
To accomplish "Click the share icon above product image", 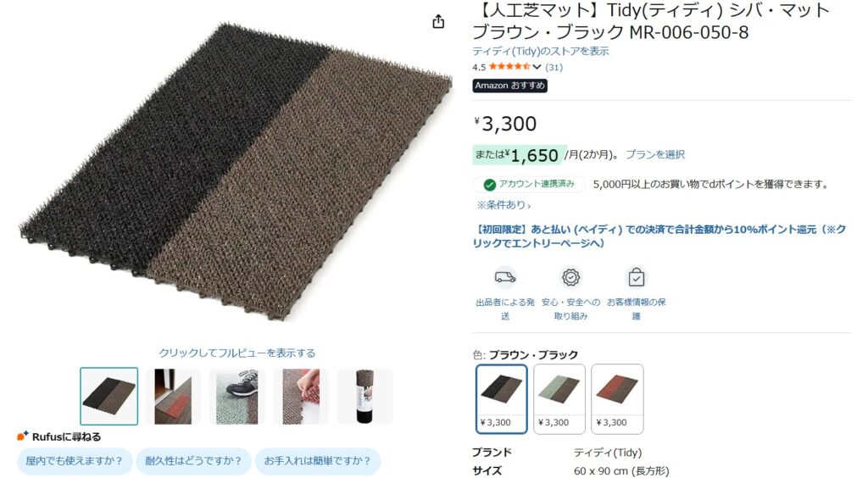I will (x=438, y=21).
